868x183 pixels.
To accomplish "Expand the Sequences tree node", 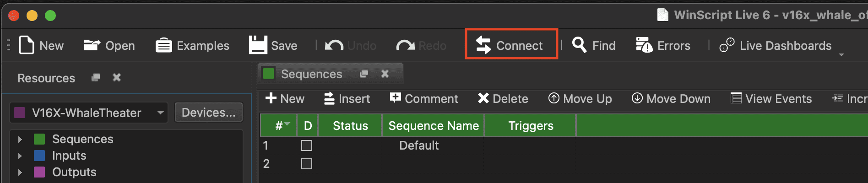I will pos(20,139).
